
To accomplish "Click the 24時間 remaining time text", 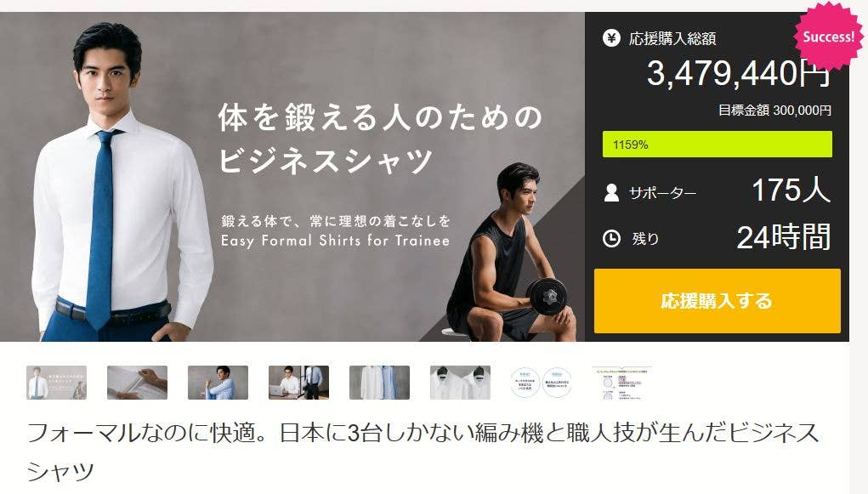I will coord(783,237).
